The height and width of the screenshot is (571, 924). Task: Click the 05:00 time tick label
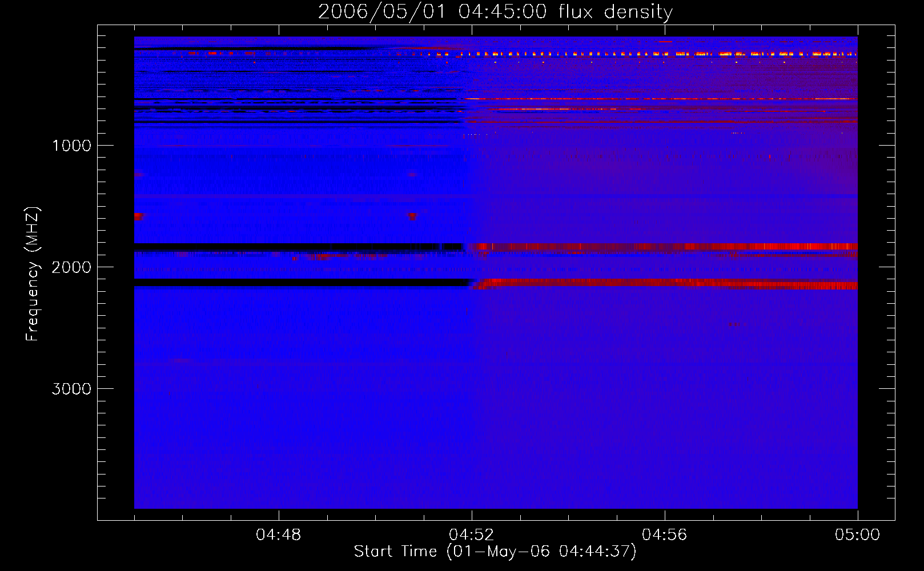coord(858,535)
